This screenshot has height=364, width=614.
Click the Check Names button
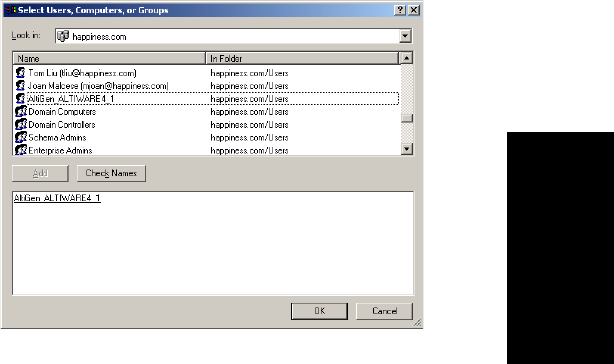coord(111,173)
